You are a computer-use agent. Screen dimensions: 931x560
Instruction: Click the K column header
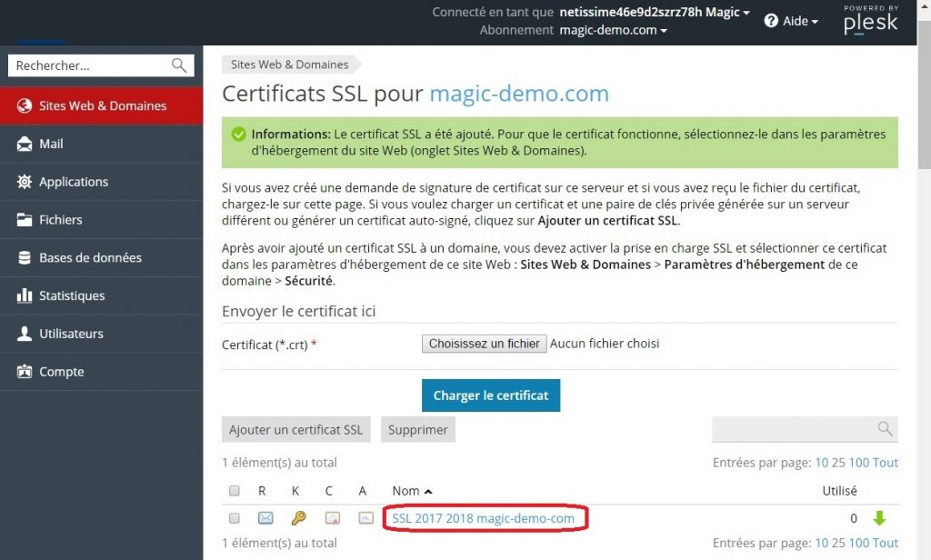295,491
